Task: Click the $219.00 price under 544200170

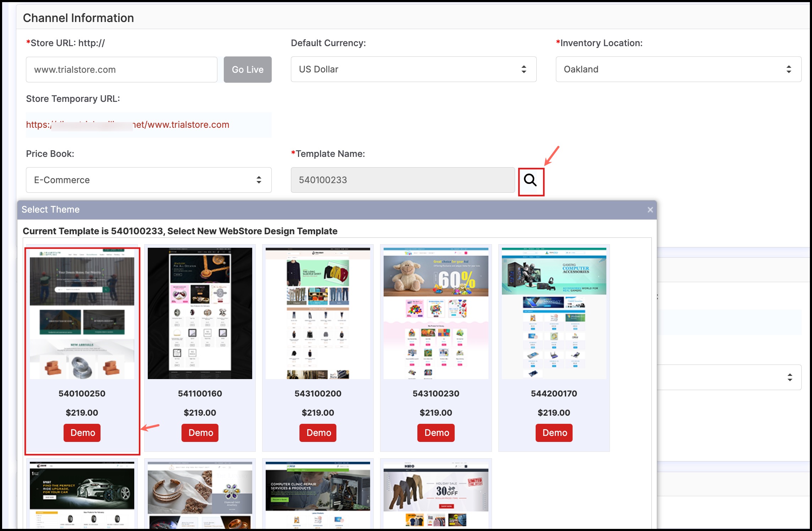Action: coord(554,412)
